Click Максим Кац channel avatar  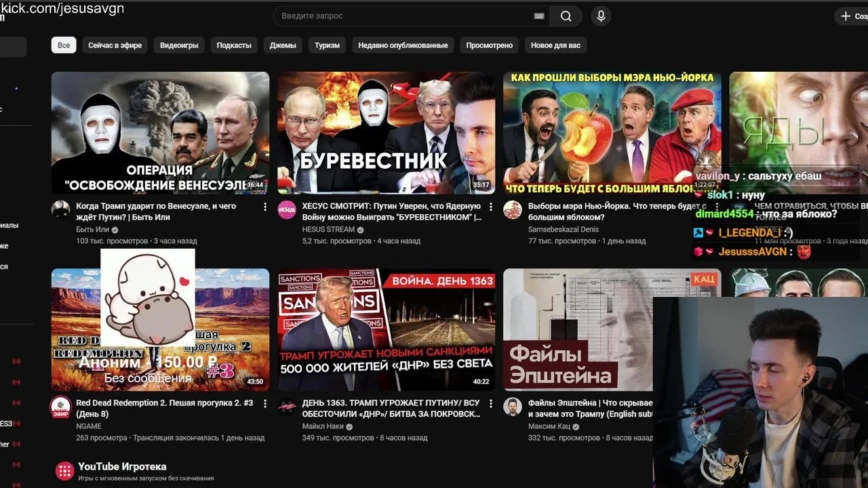(513, 407)
